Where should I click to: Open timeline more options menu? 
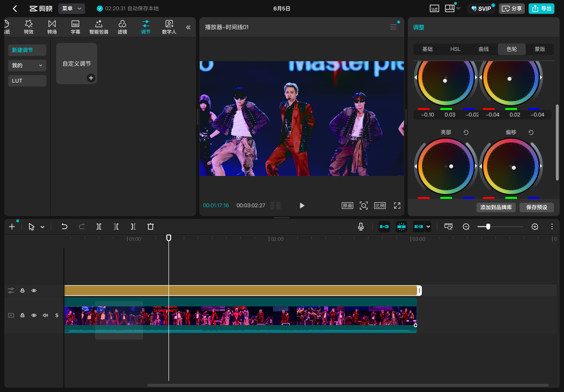pyautogui.click(x=552, y=226)
